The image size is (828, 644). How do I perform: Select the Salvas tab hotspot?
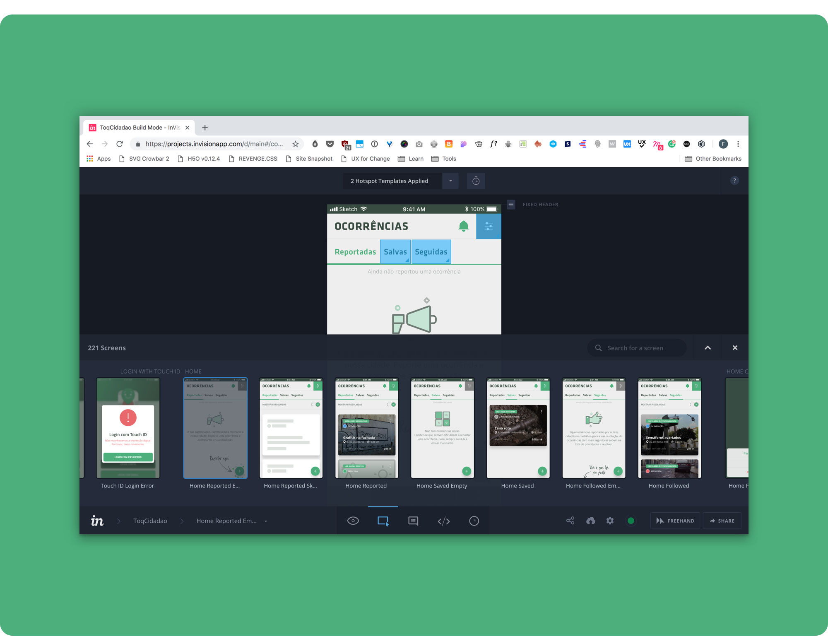[395, 252]
